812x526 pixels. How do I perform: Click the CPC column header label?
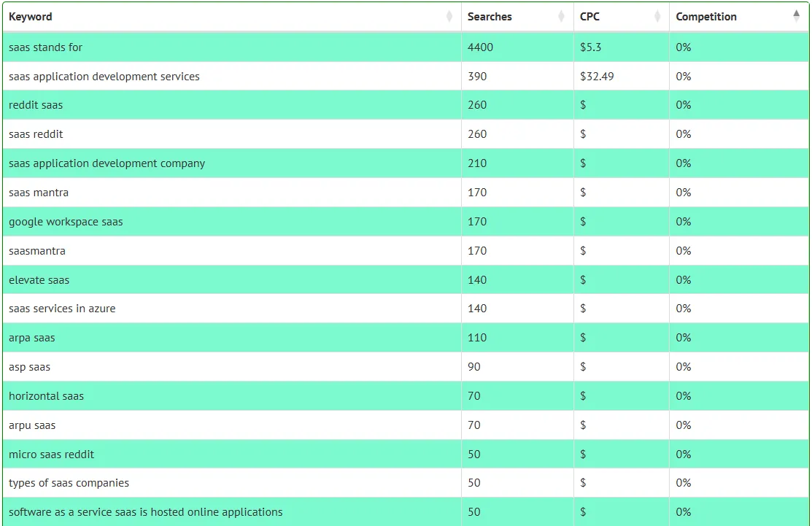tap(589, 17)
